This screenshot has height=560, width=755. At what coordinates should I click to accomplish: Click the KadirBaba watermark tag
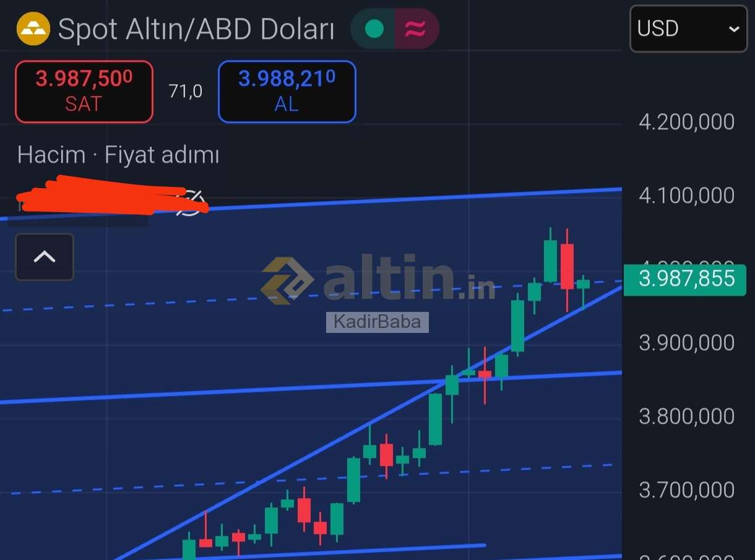coord(377,322)
